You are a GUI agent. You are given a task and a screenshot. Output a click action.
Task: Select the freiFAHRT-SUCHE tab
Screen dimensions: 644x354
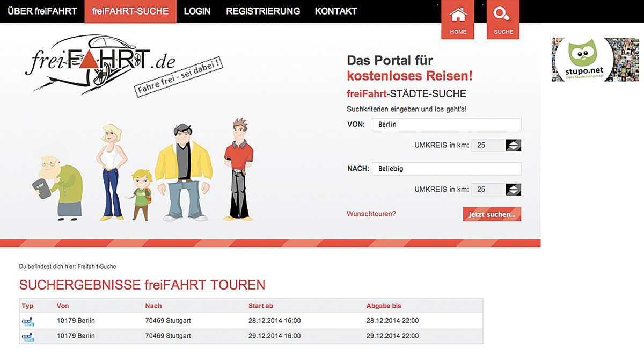coord(130,11)
